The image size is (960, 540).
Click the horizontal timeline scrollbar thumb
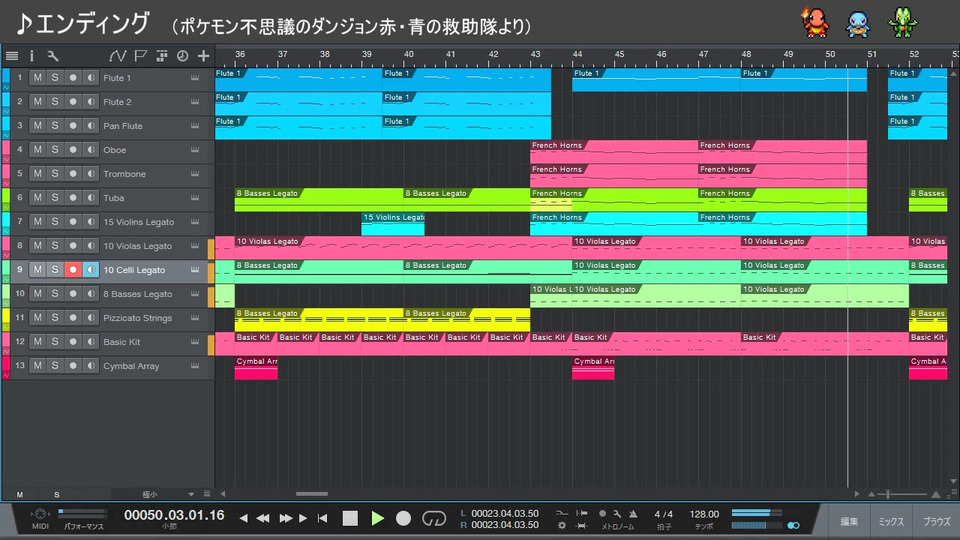[x=312, y=494]
